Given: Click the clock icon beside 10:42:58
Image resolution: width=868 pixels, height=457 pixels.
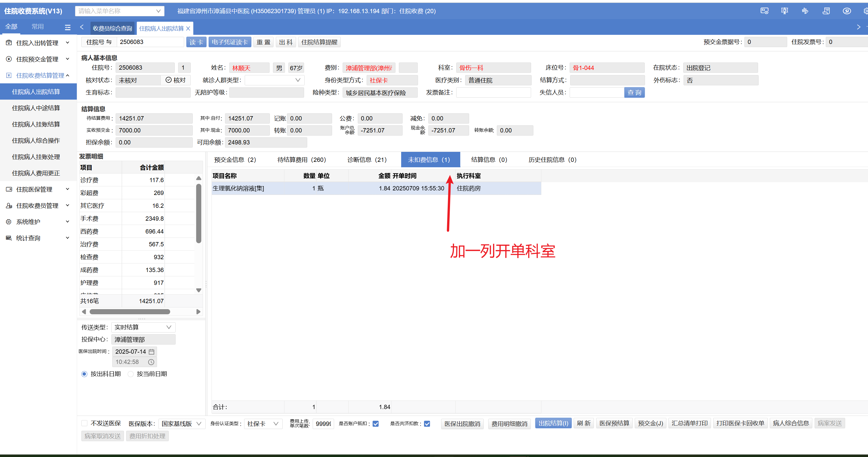Looking at the screenshot, I should coord(151,362).
